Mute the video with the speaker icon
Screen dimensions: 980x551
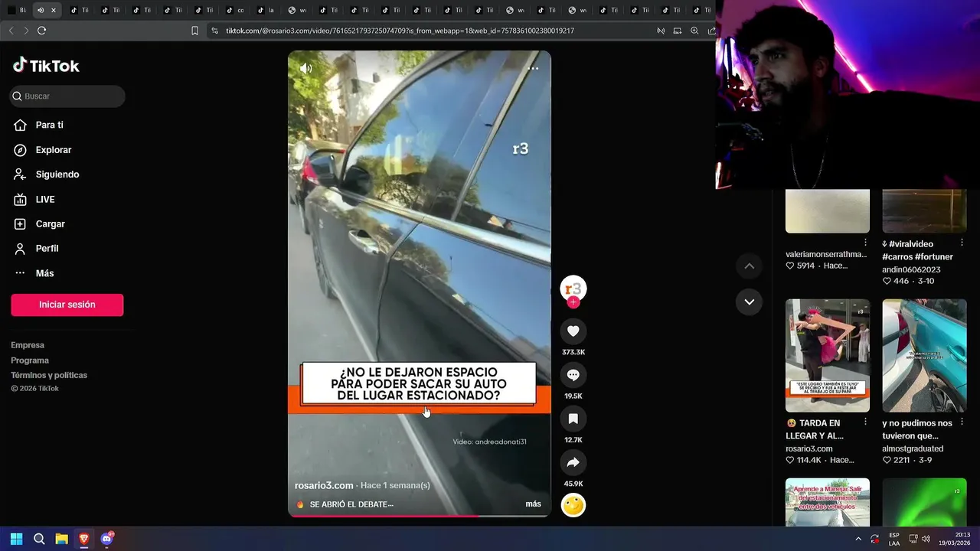305,68
